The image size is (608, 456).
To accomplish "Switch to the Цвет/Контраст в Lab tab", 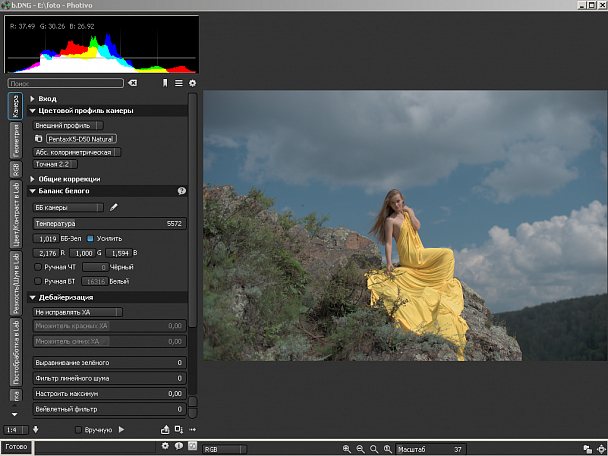I will [x=16, y=214].
